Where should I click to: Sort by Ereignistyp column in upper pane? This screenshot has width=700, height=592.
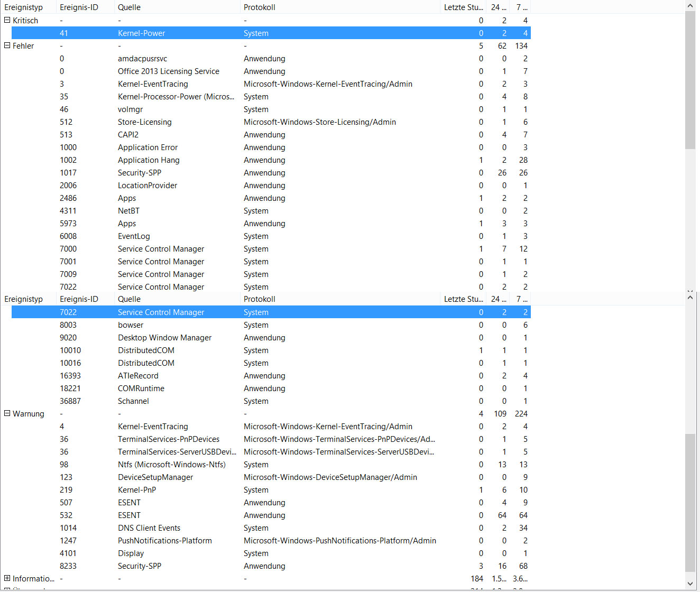click(28, 7)
